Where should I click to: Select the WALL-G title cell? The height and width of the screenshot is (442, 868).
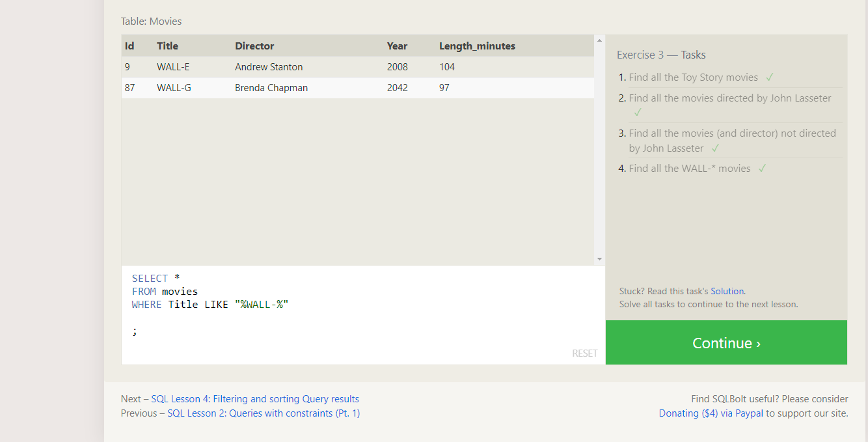pyautogui.click(x=174, y=88)
